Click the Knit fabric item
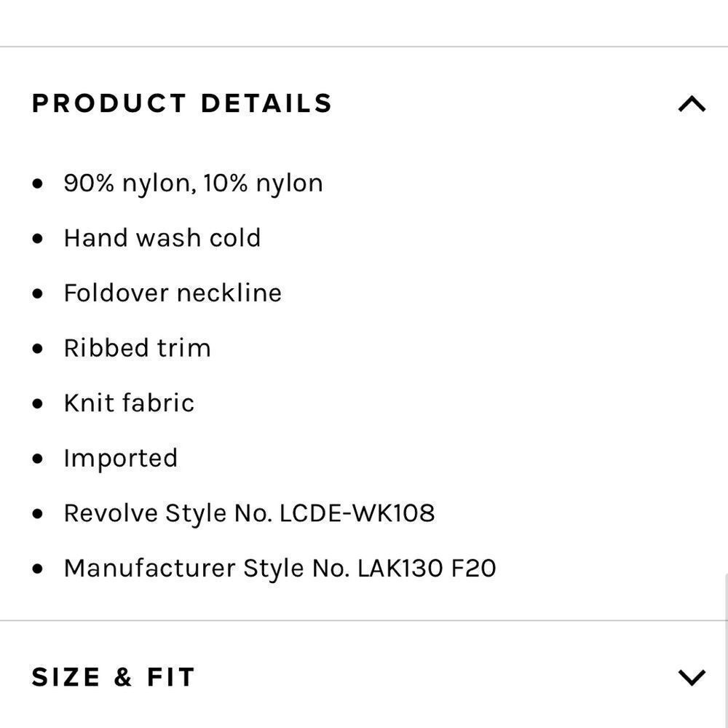The width and height of the screenshot is (728, 728). coord(129,403)
